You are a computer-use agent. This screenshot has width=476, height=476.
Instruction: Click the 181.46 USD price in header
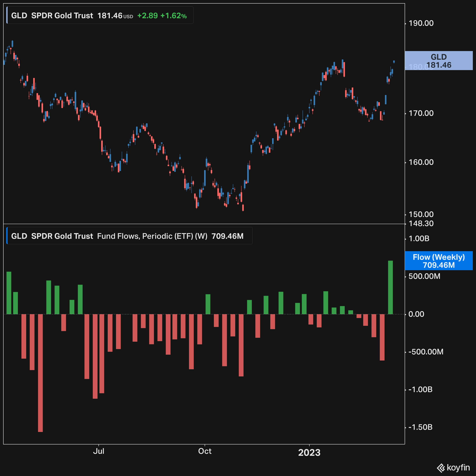(115, 16)
